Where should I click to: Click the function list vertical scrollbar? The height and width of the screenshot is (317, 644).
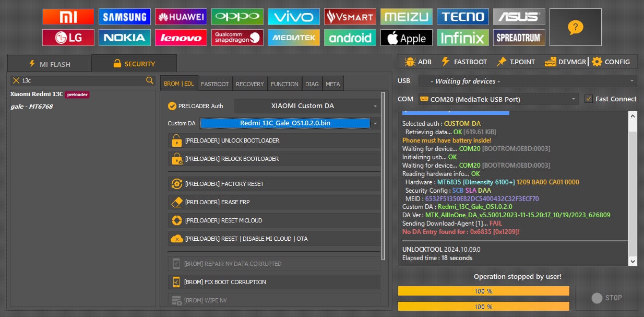(x=384, y=175)
